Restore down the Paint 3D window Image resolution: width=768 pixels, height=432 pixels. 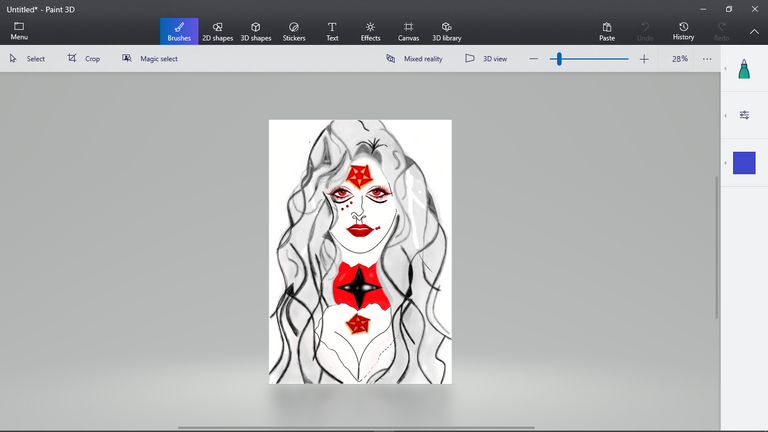tap(729, 9)
